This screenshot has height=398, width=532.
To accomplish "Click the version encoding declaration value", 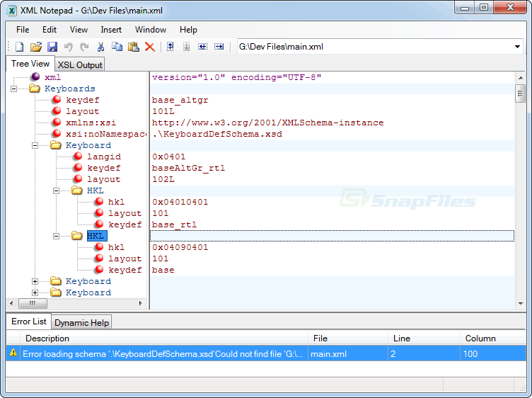I will [236, 77].
